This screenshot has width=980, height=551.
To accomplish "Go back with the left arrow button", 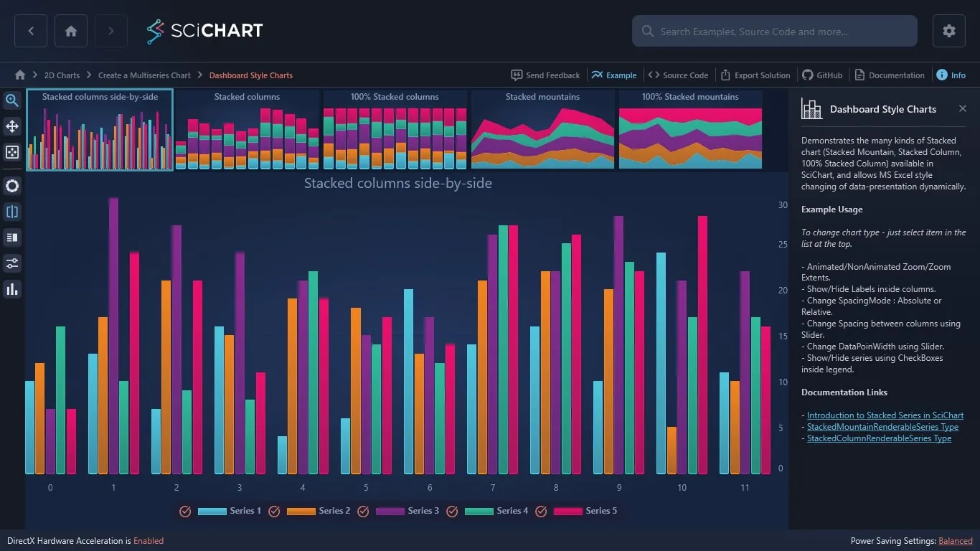I will point(31,31).
